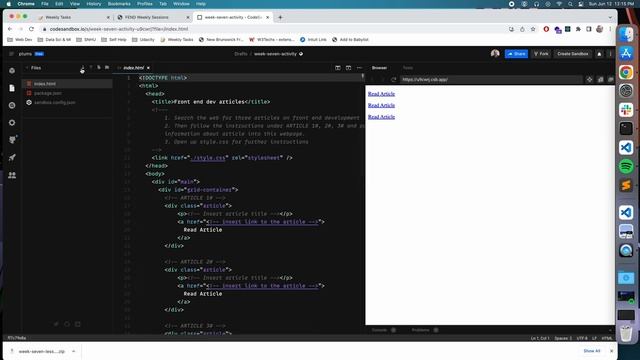Click the preview URL field
Screen dimensions: 640x360
tap(491, 80)
